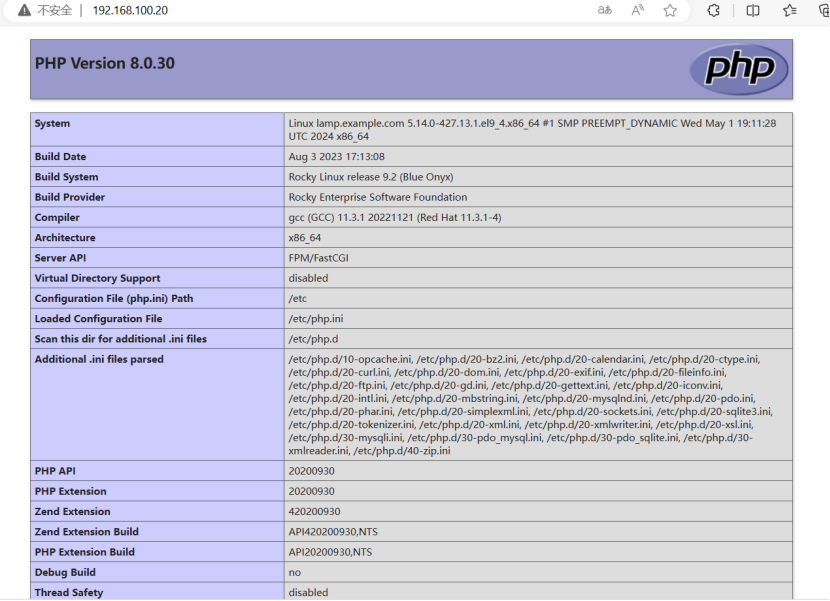Image resolution: width=830 pixels, height=601 pixels.
Task: Select the API420200930,NTS value
Action: [333, 532]
